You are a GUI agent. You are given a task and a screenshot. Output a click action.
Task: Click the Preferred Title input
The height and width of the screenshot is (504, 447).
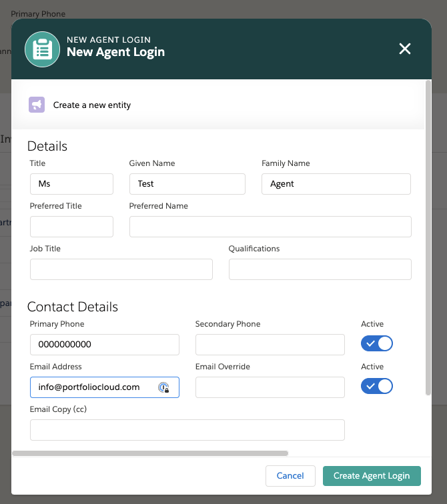[x=71, y=227]
